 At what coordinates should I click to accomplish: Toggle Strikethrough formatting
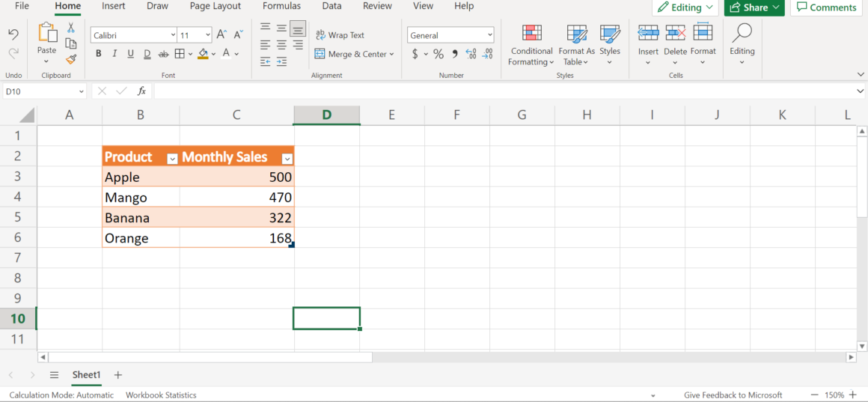point(163,54)
